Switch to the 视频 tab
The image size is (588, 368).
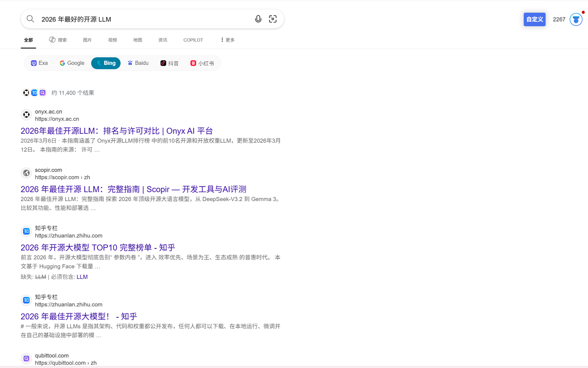tap(113, 40)
